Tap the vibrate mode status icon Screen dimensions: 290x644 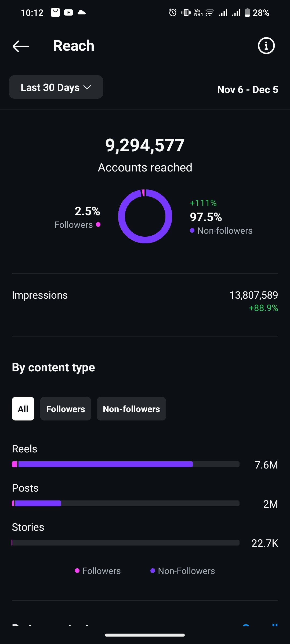tap(186, 13)
